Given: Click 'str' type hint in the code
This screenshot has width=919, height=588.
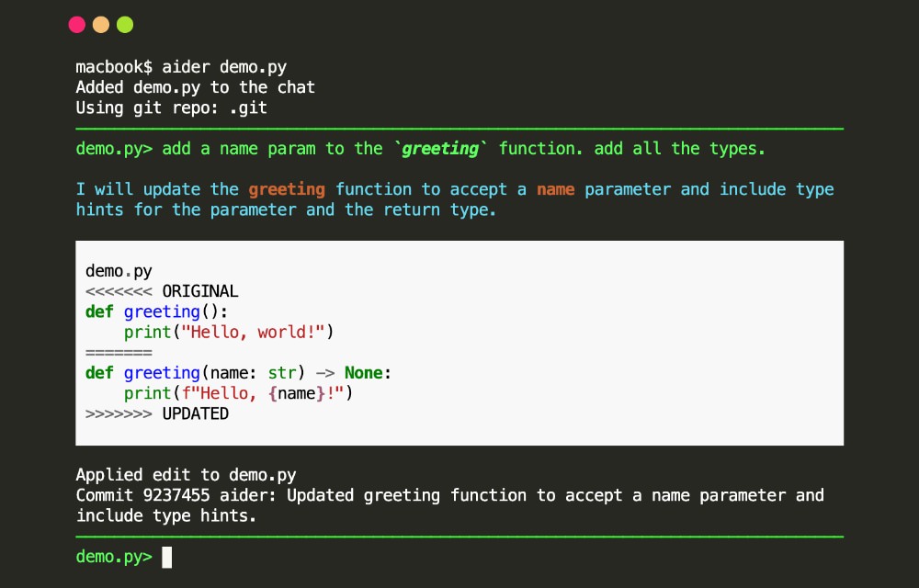Looking at the screenshot, I should (x=282, y=373).
